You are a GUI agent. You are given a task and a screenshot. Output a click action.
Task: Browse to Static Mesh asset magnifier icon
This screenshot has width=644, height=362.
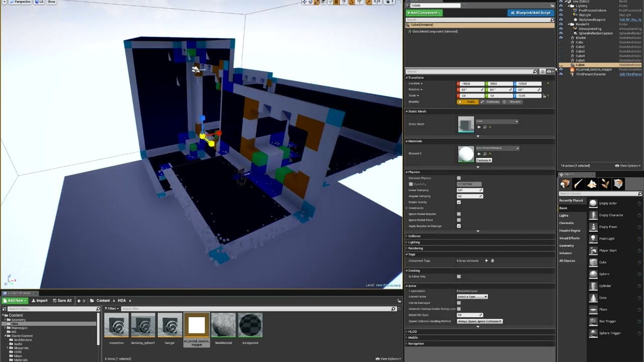[485, 127]
